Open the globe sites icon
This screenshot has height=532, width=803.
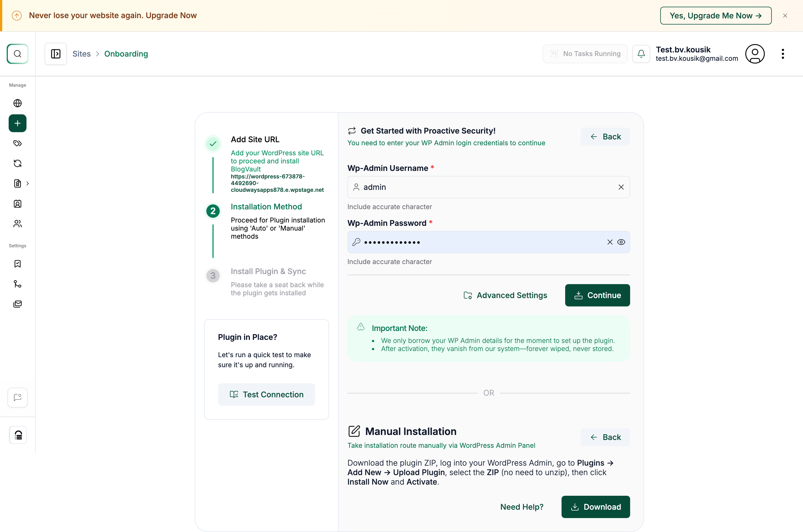[17, 103]
